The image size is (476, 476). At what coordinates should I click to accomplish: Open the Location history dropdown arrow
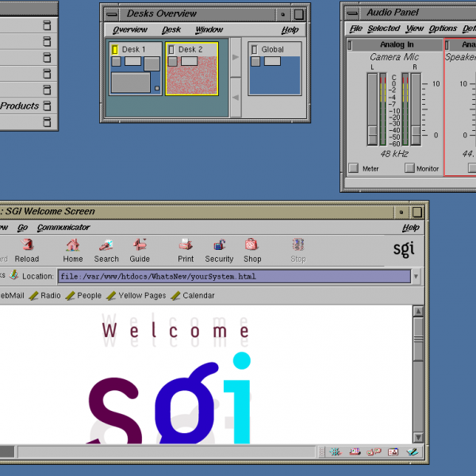[416, 277]
